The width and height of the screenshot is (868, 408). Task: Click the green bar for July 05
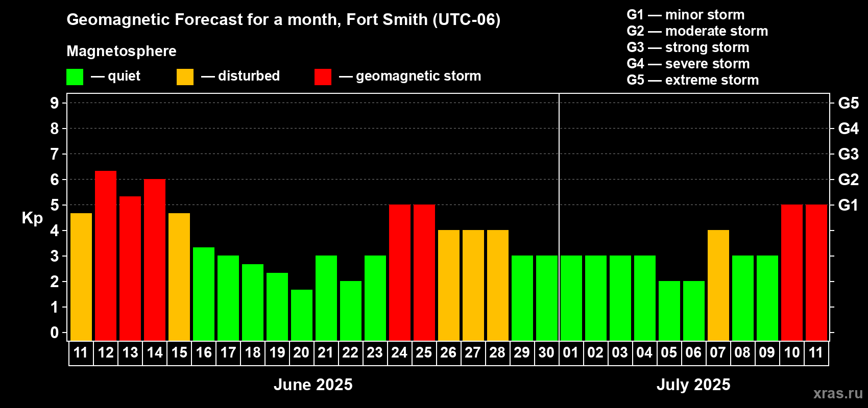point(669,311)
